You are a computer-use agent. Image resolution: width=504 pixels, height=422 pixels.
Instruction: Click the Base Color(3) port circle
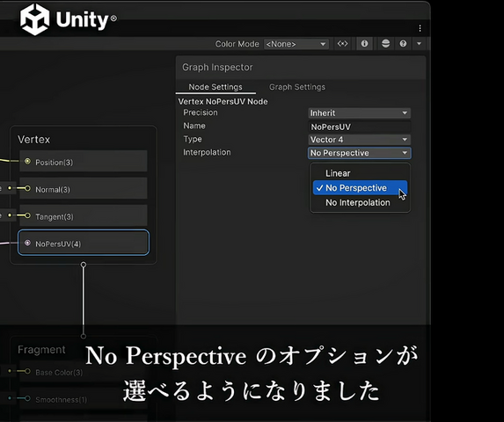pyautogui.click(x=27, y=372)
